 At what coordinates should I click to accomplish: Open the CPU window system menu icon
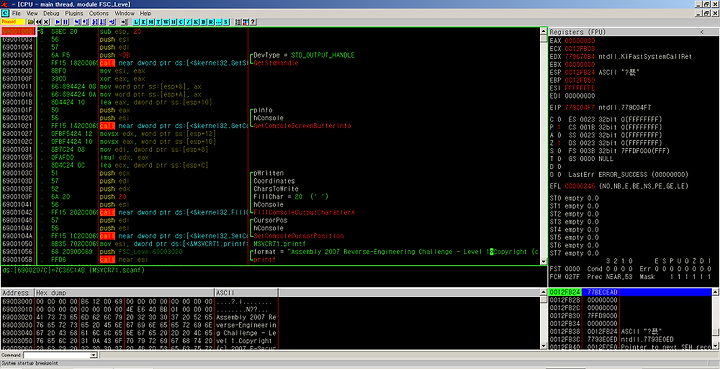click(5, 14)
